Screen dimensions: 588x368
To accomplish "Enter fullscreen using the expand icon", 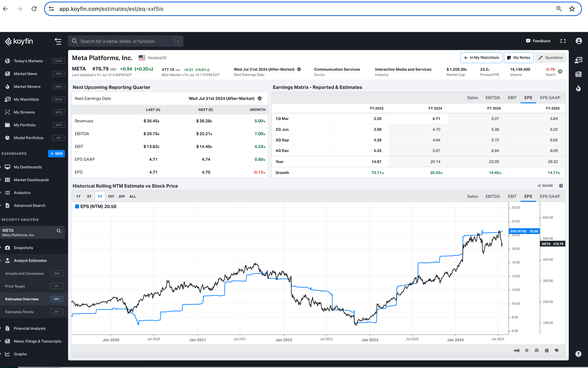I will click(x=563, y=41).
